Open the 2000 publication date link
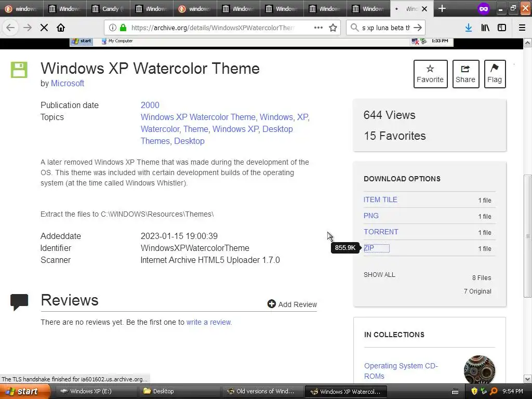532x399 pixels. [150, 105]
